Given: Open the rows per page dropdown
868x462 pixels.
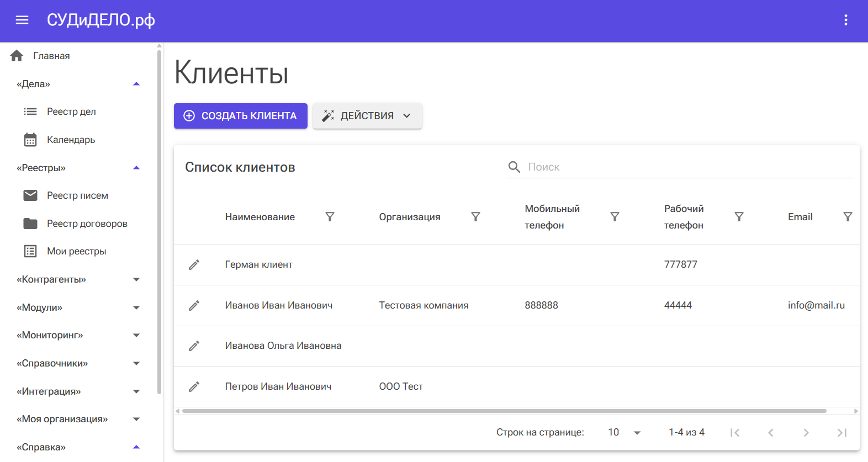Looking at the screenshot, I should [624, 433].
